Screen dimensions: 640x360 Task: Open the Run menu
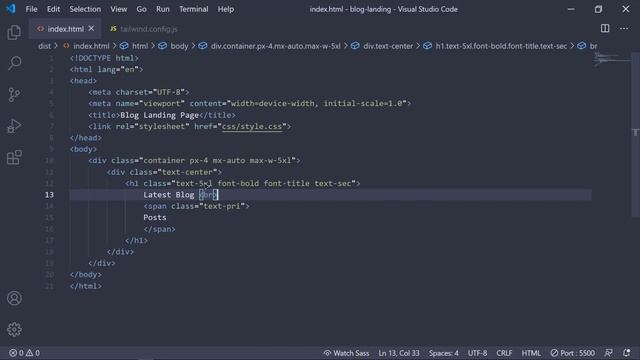pos(162,9)
